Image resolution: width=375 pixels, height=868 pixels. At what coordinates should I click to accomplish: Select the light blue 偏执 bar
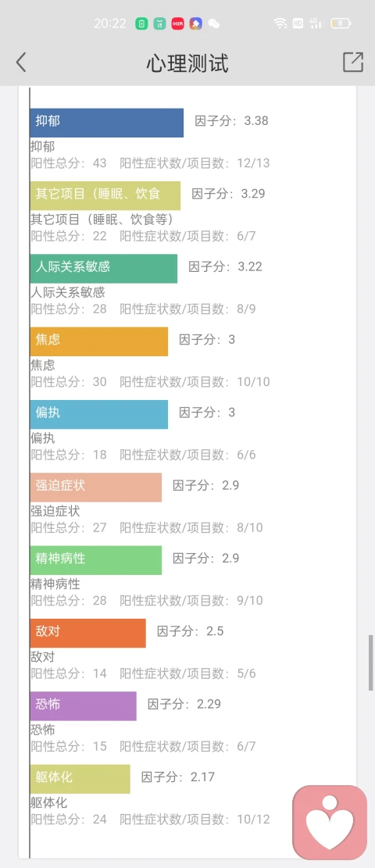coord(99,415)
